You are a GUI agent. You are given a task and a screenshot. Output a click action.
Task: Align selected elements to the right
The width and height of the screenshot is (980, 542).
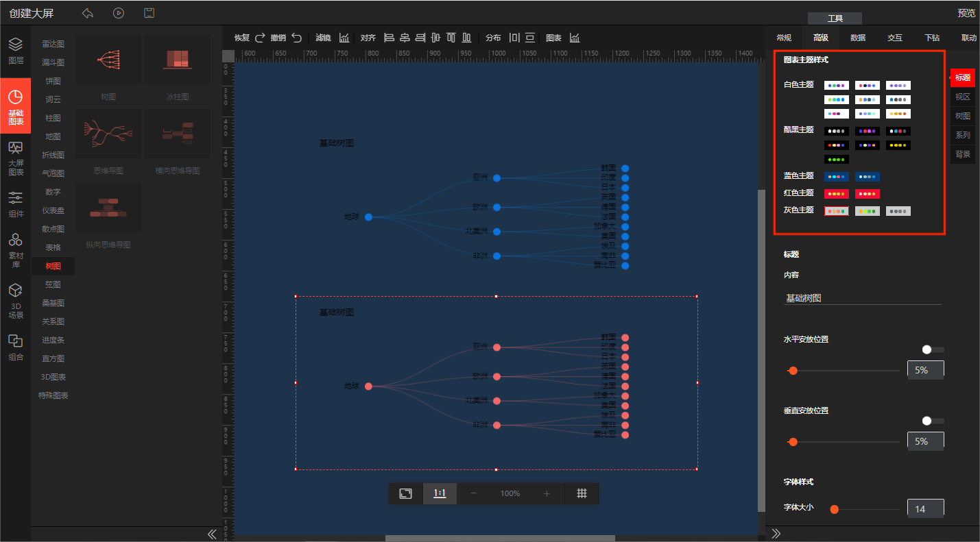tap(420, 38)
